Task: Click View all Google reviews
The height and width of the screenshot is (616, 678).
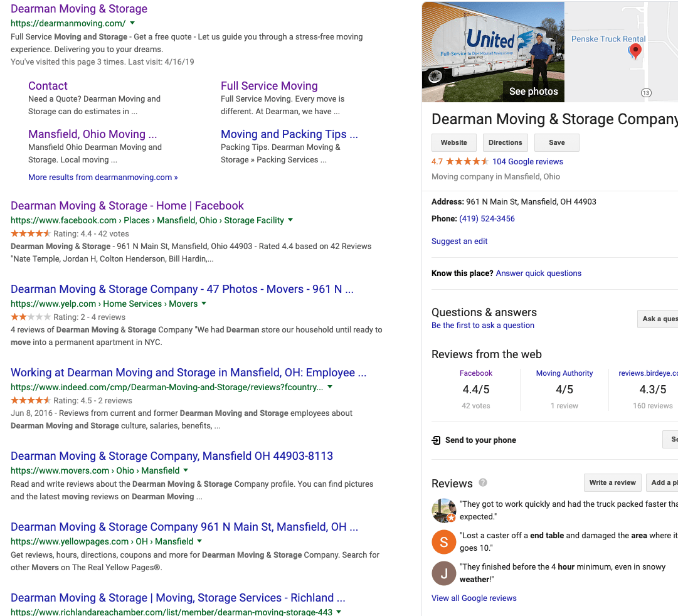Action: click(x=474, y=598)
